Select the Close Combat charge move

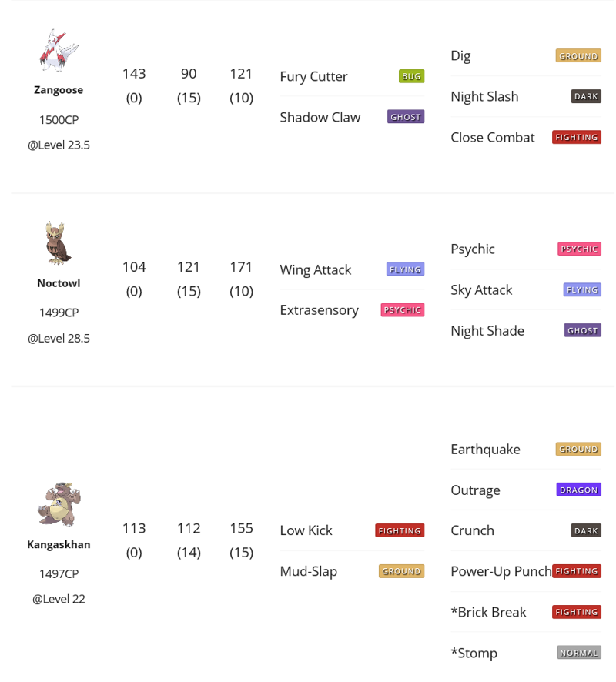493,138
